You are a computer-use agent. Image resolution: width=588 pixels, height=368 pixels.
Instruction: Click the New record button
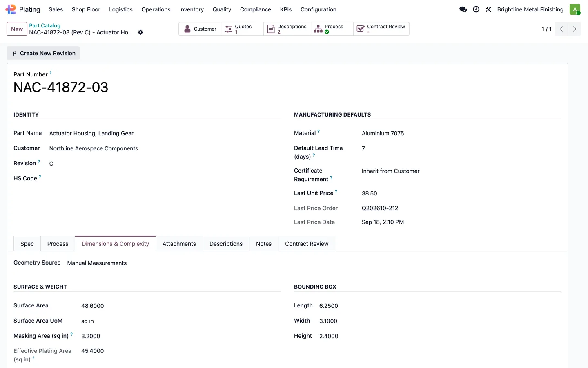17,29
